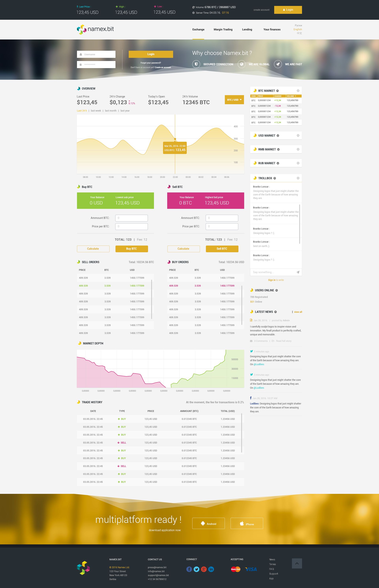379x588 pixels.
Task: Open the BTC / USD pair dropdown
Action: [x=234, y=100]
